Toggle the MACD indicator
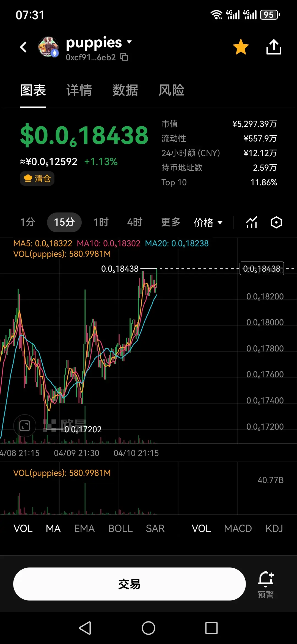This screenshot has height=644, width=297. [x=238, y=528]
